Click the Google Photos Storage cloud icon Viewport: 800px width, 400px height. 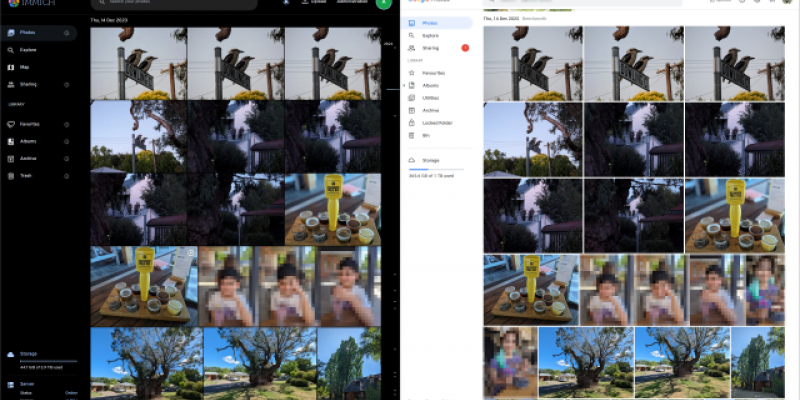412,160
